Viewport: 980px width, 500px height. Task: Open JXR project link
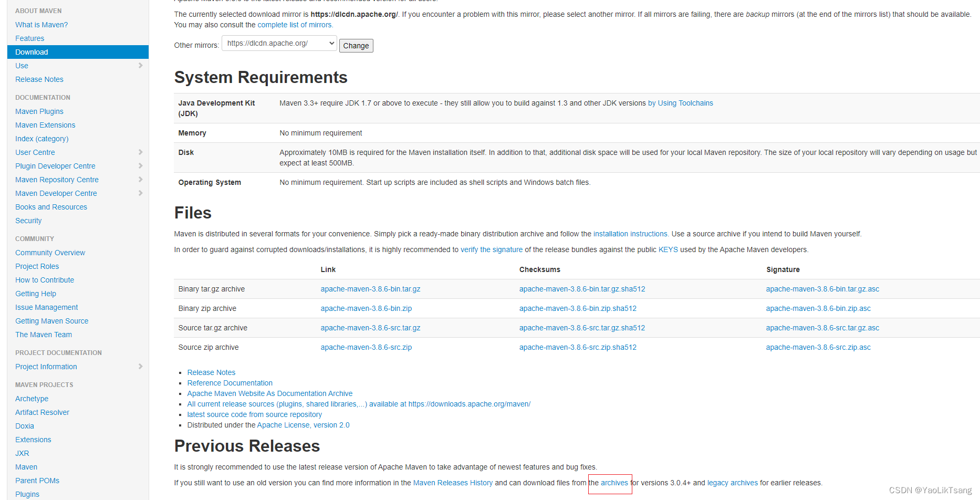(x=22, y=453)
